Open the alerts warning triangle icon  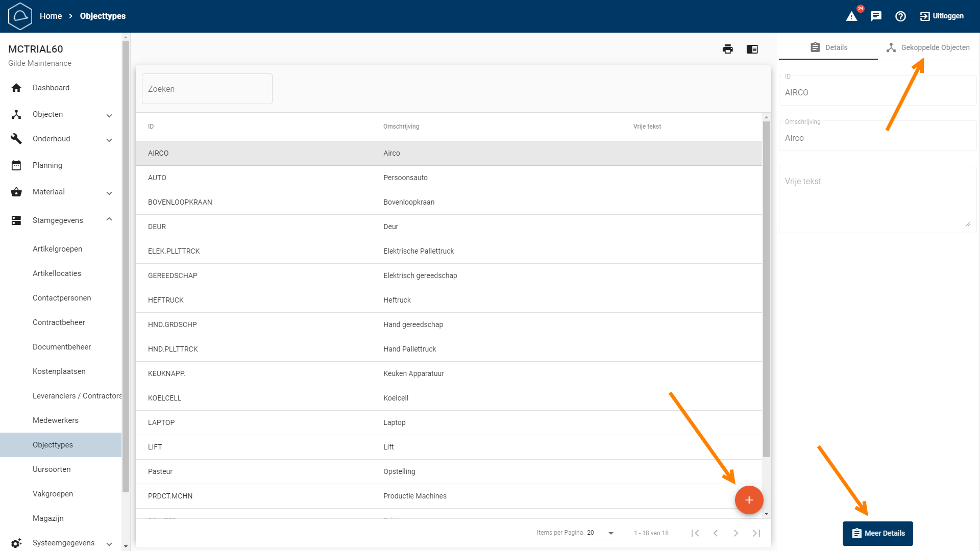pyautogui.click(x=851, y=16)
